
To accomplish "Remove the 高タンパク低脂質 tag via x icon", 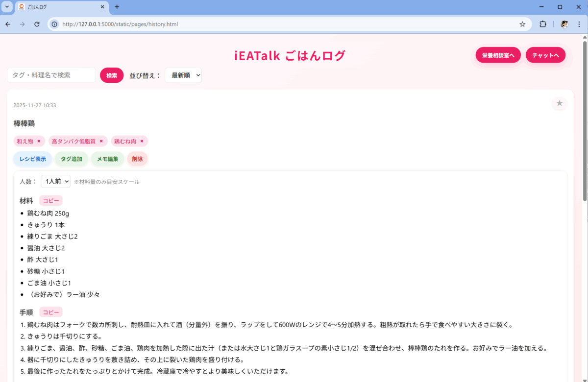I will (101, 141).
